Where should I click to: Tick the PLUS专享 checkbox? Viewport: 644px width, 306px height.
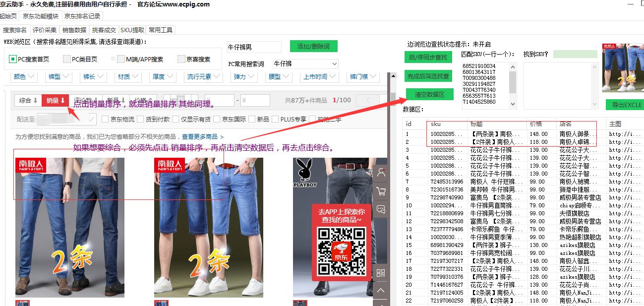coord(275,119)
